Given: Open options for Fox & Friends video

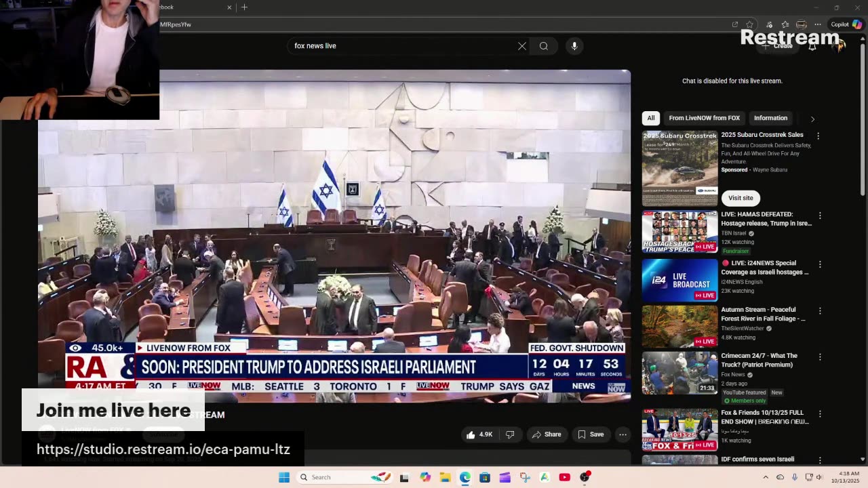Looking at the screenshot, I should point(820,413).
